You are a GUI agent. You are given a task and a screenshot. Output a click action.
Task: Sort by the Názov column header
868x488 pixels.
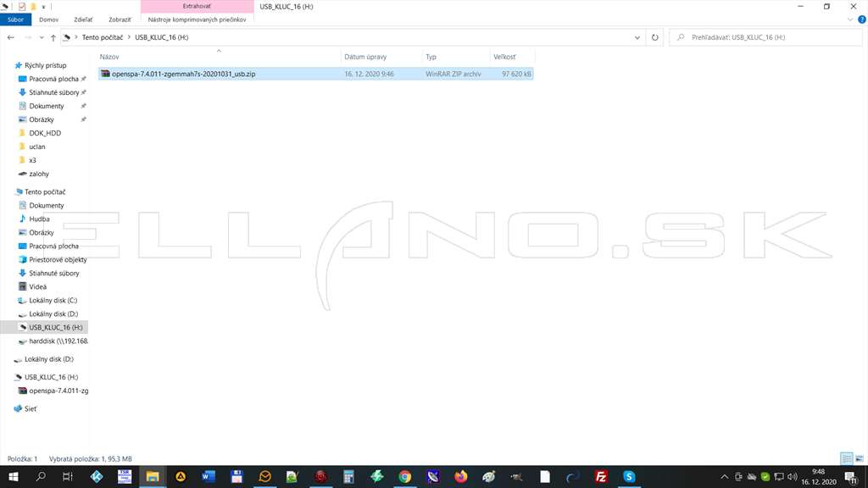click(x=219, y=57)
